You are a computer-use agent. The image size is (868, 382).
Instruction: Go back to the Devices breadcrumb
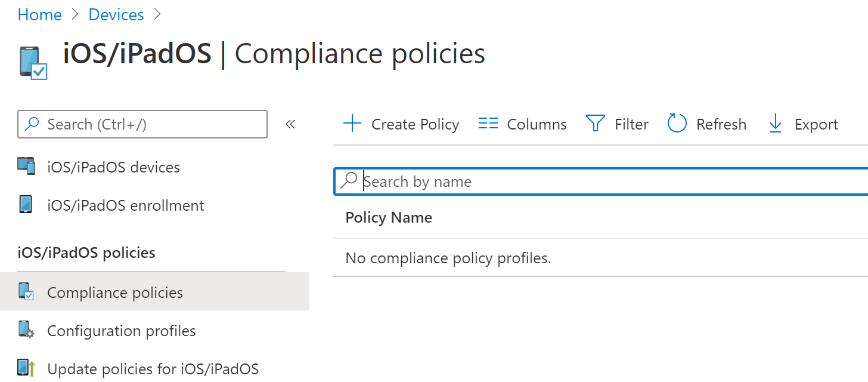tap(116, 14)
